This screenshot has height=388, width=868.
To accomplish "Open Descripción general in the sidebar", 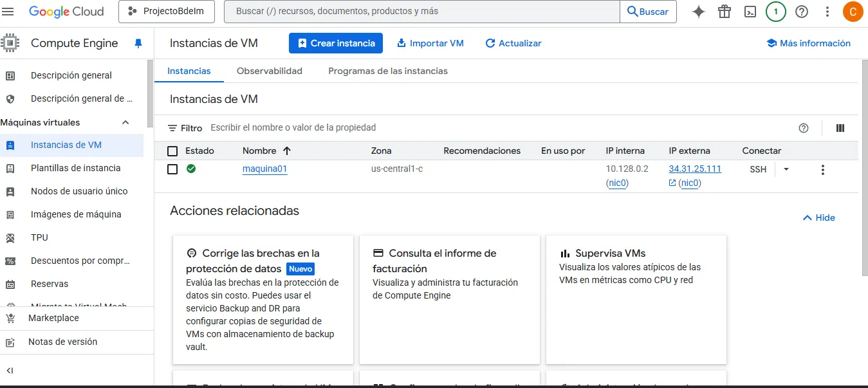I will [x=71, y=75].
